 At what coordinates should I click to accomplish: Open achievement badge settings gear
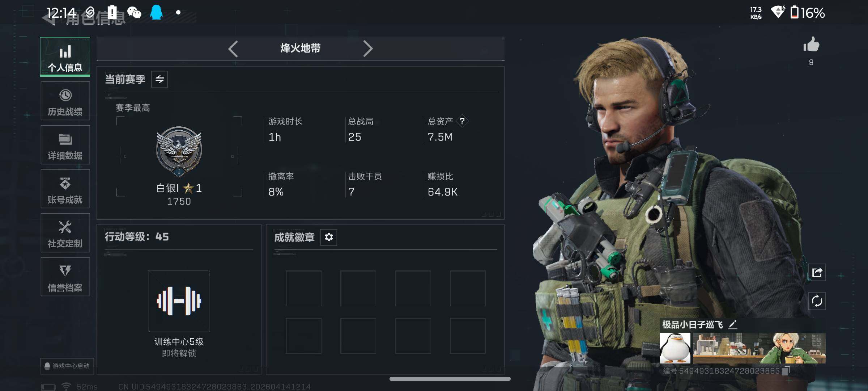329,237
